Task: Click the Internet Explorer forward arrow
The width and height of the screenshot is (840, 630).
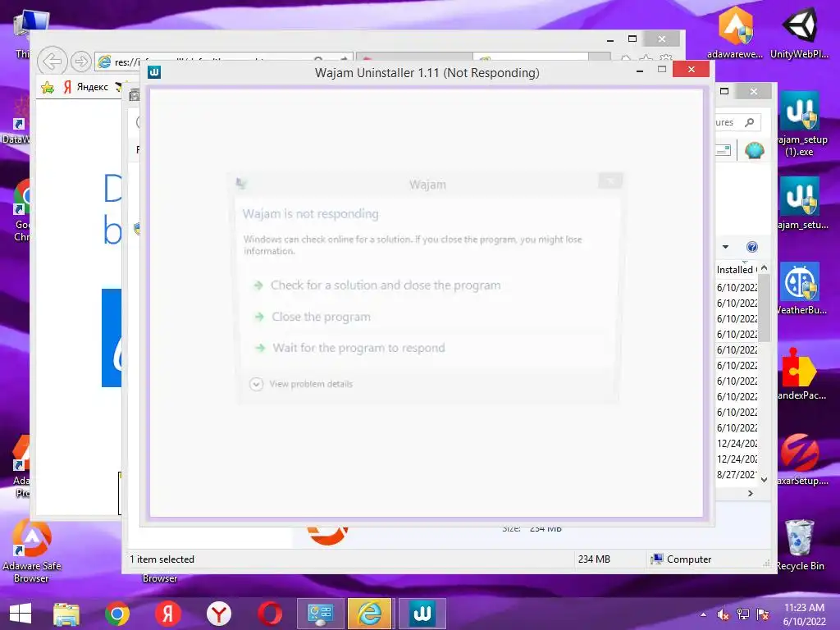Action: point(81,62)
